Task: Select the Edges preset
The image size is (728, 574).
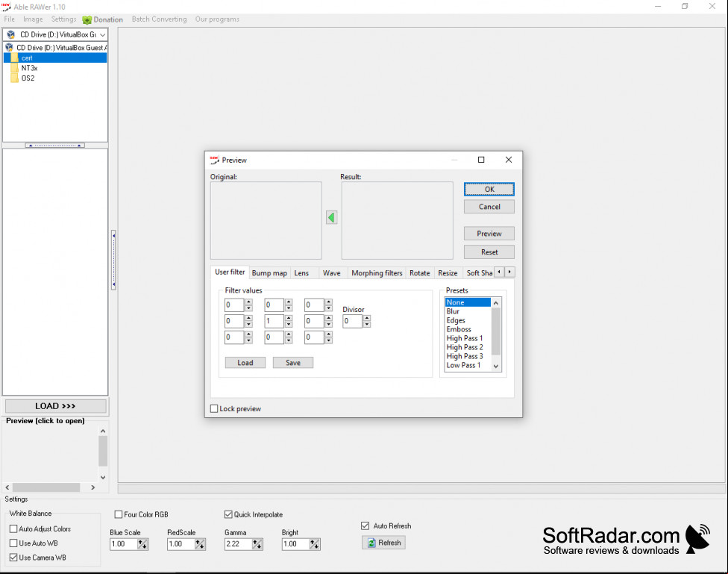Action: (468, 320)
